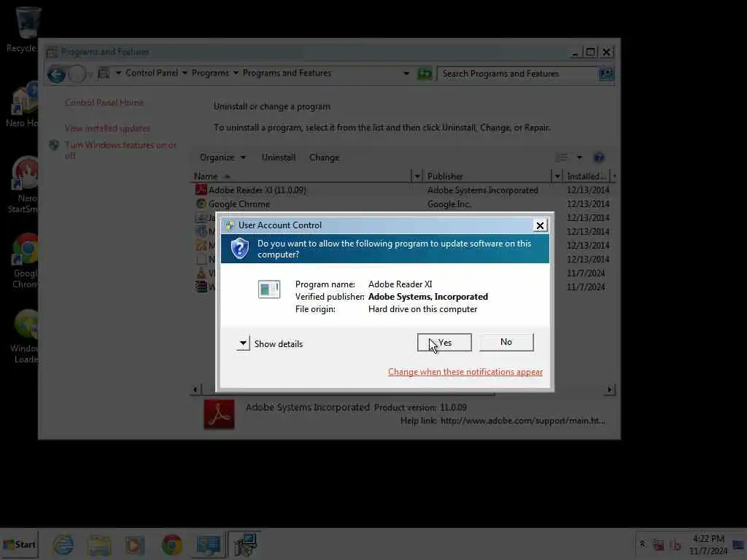Click installer taskbar button

[x=244, y=545]
